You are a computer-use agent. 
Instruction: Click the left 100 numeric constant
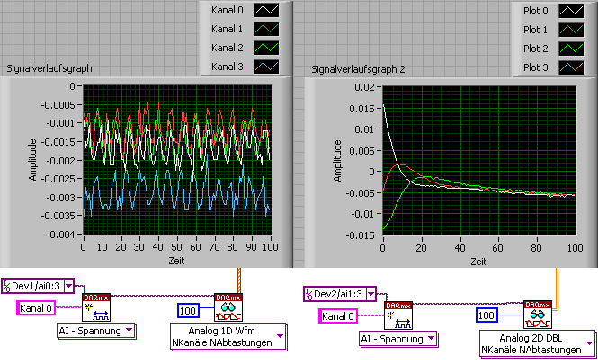[188, 311]
